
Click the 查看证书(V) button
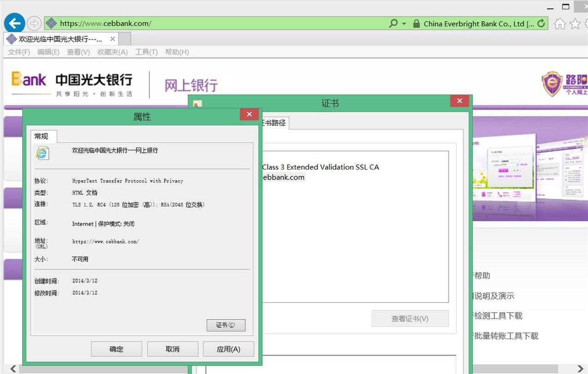(x=410, y=319)
